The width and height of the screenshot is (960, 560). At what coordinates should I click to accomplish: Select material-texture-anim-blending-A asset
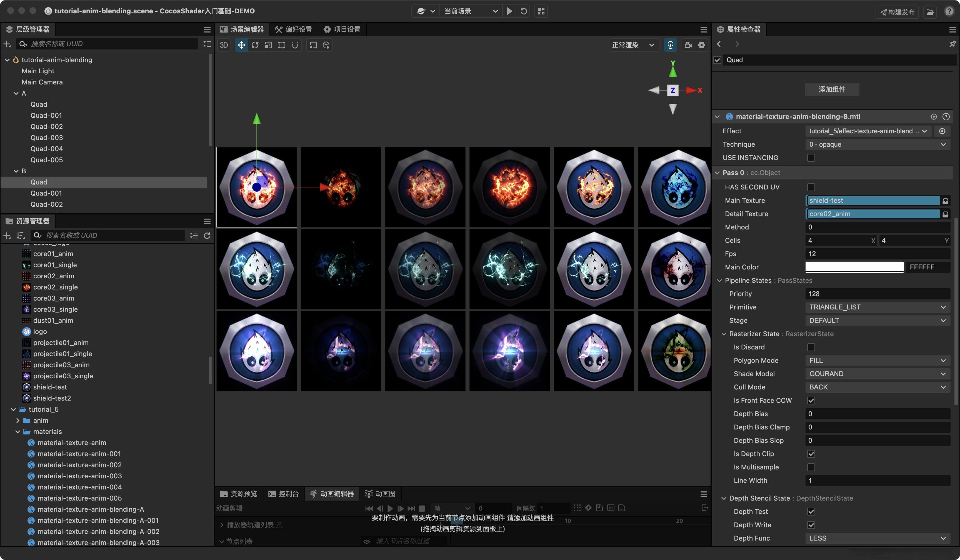pyautogui.click(x=91, y=509)
